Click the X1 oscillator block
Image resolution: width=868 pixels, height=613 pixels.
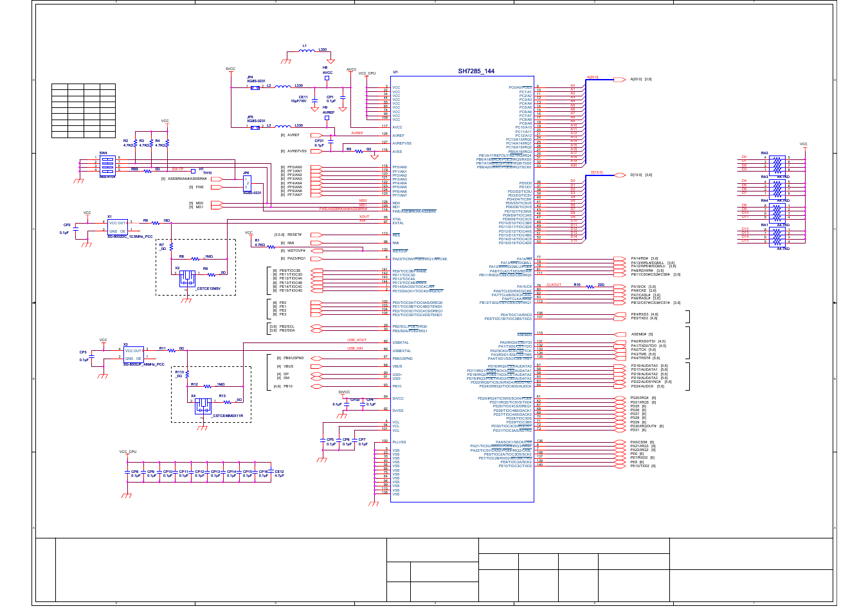point(117,227)
